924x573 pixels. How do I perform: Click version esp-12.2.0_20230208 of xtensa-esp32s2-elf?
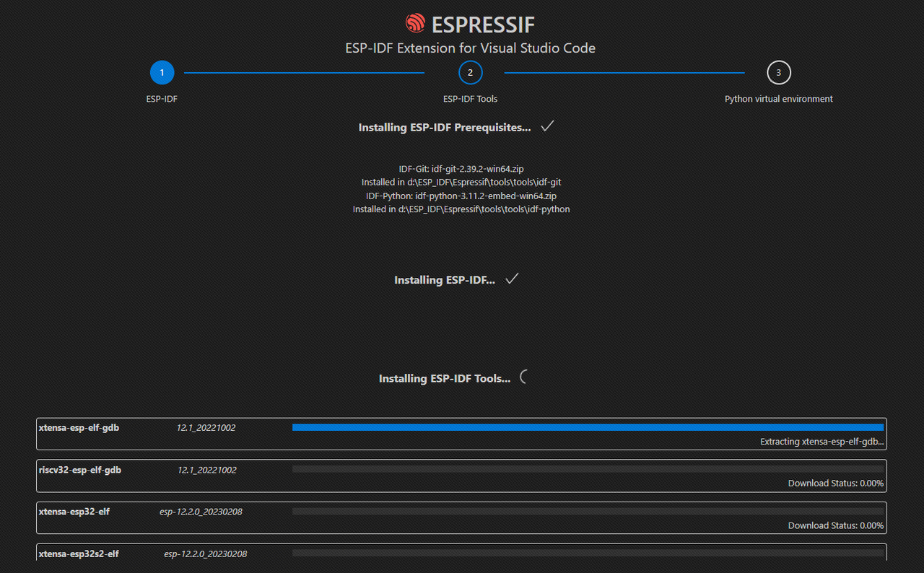click(206, 554)
